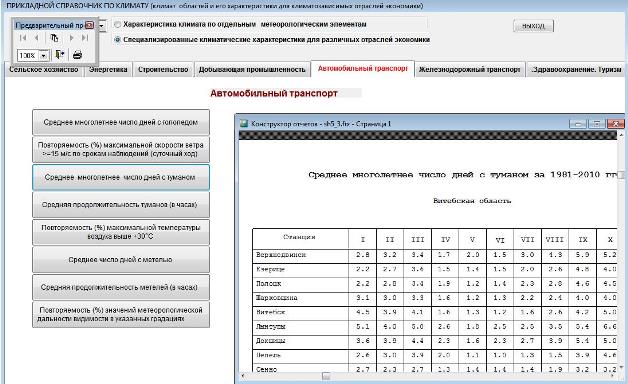
Task: Open the 100% zoom dropdown
Action: [x=44, y=55]
